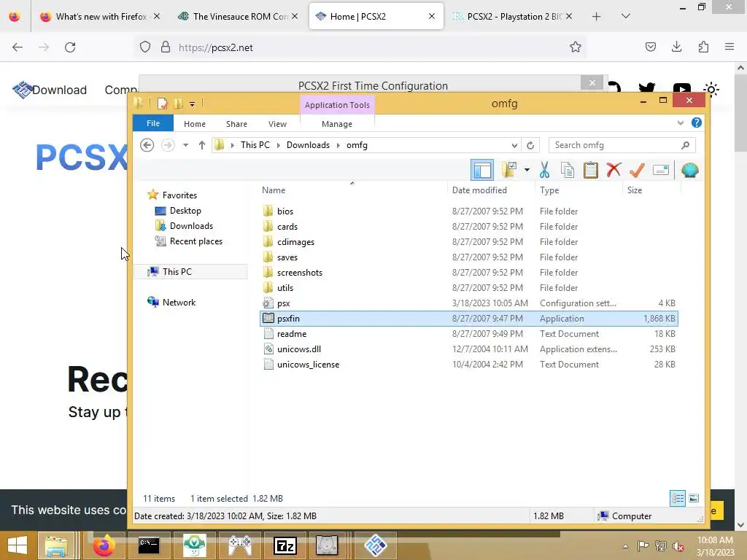
Task: Open the folder options dropdown arrow
Action: pyautogui.click(x=527, y=170)
